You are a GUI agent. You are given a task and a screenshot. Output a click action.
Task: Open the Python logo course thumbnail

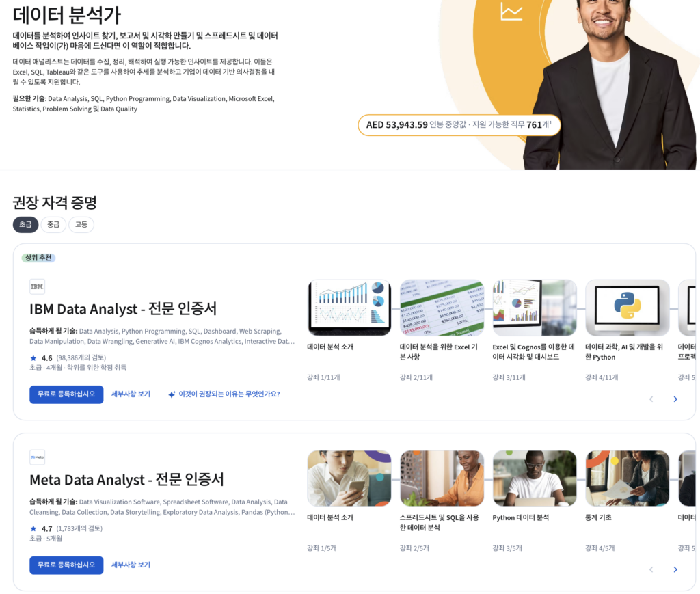628,308
